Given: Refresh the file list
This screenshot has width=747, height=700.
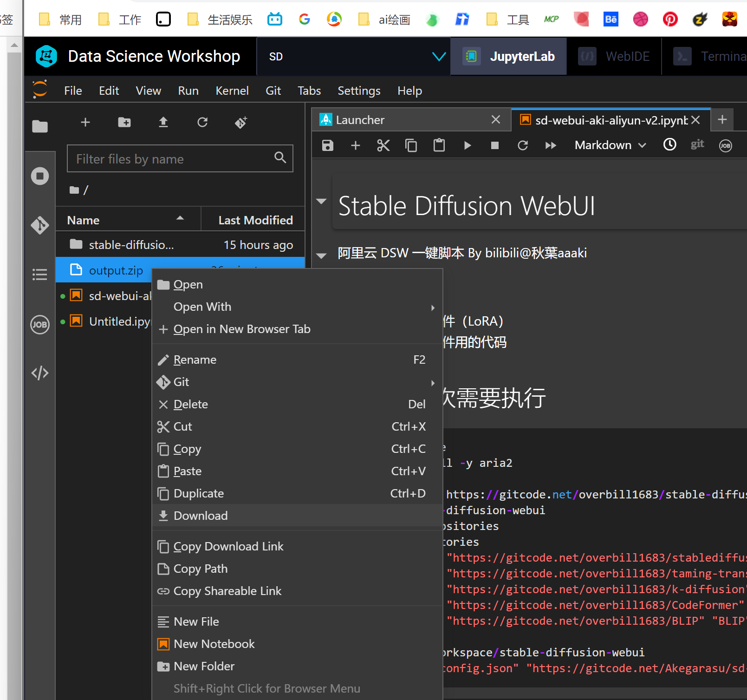Looking at the screenshot, I should coord(202,122).
